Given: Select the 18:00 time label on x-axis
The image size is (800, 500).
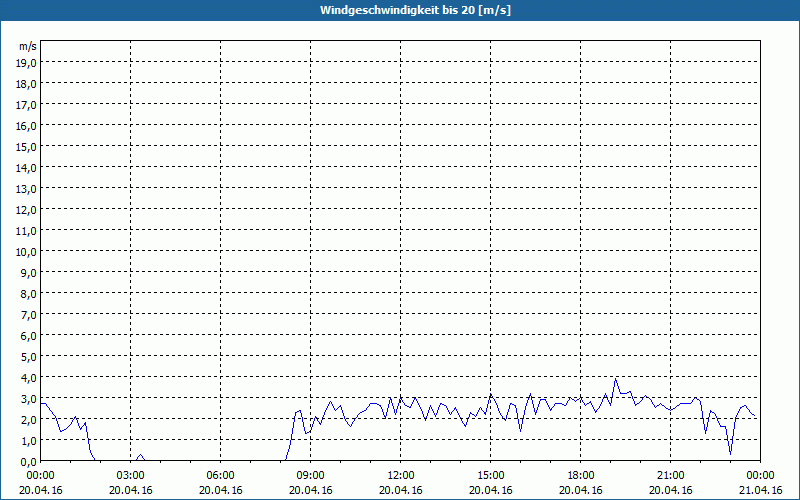Looking at the screenshot, I should click(581, 476).
